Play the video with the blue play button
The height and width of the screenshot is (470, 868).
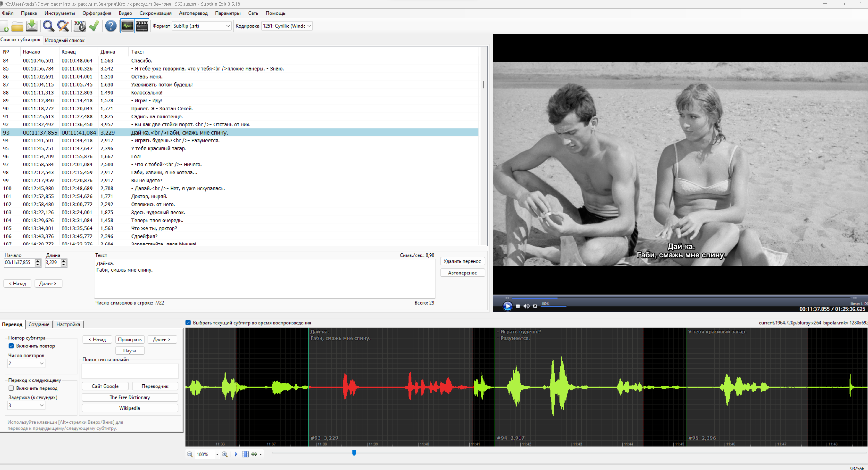click(x=507, y=306)
